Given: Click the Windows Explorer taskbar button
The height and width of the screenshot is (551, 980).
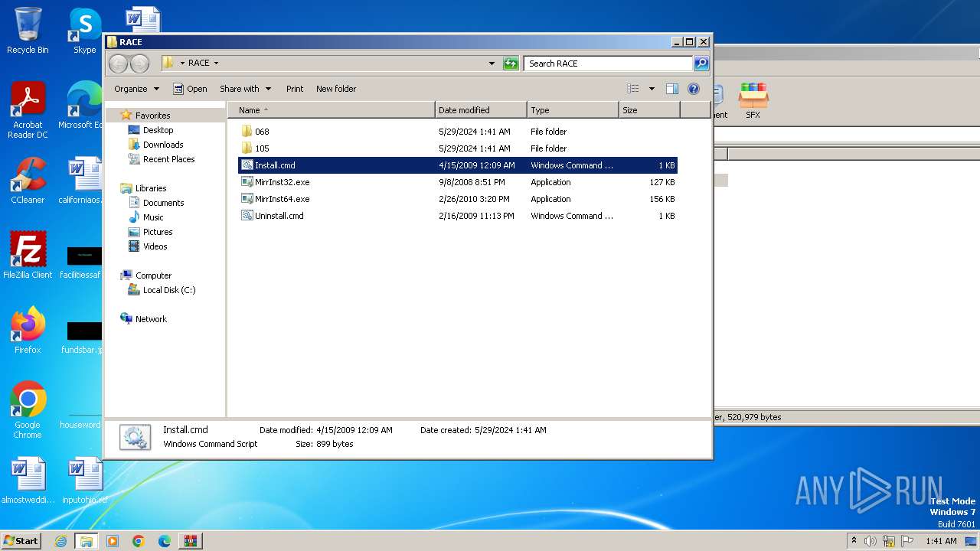Looking at the screenshot, I should point(87,541).
